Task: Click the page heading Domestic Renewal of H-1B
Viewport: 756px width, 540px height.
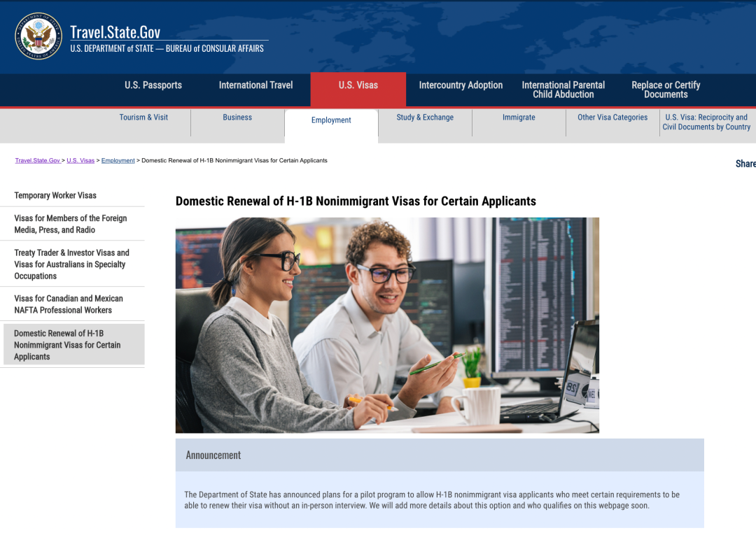Action: 356,201
